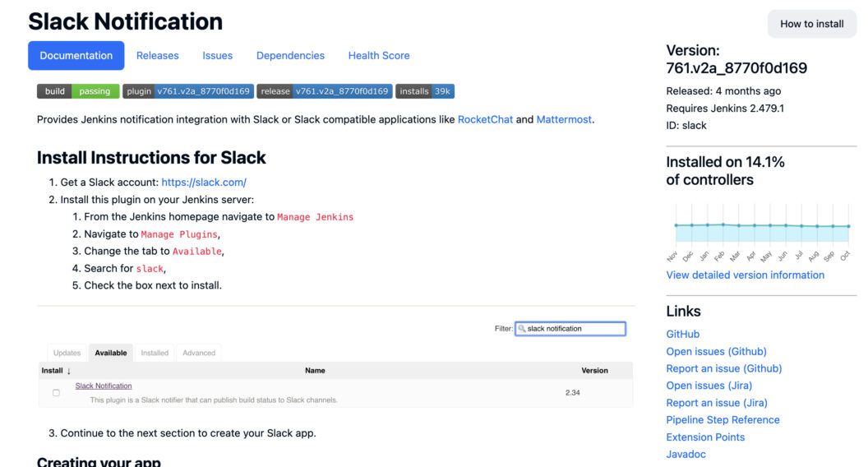Open View detailed version information link
Screen dimensions: 868x467
[745, 275]
